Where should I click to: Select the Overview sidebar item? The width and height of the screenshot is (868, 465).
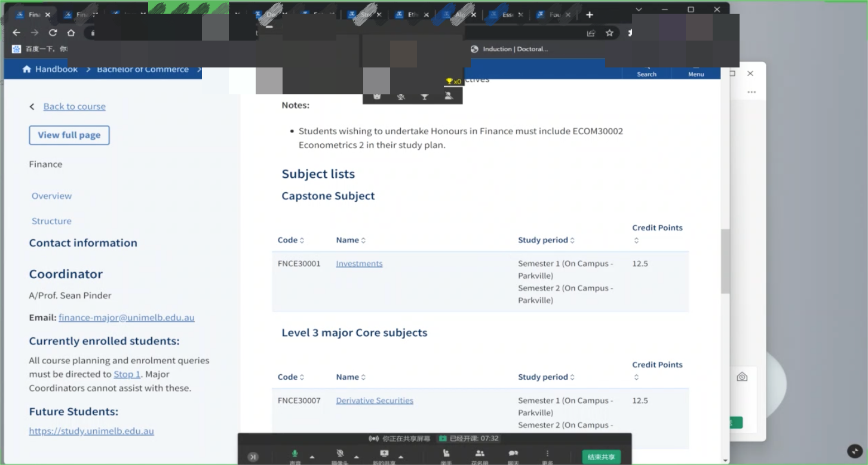tap(51, 196)
